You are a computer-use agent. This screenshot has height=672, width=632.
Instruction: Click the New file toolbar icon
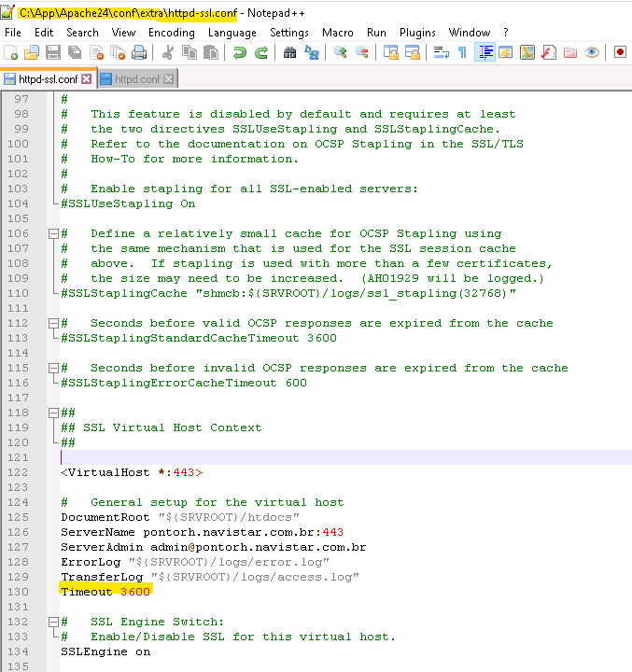(x=10, y=52)
